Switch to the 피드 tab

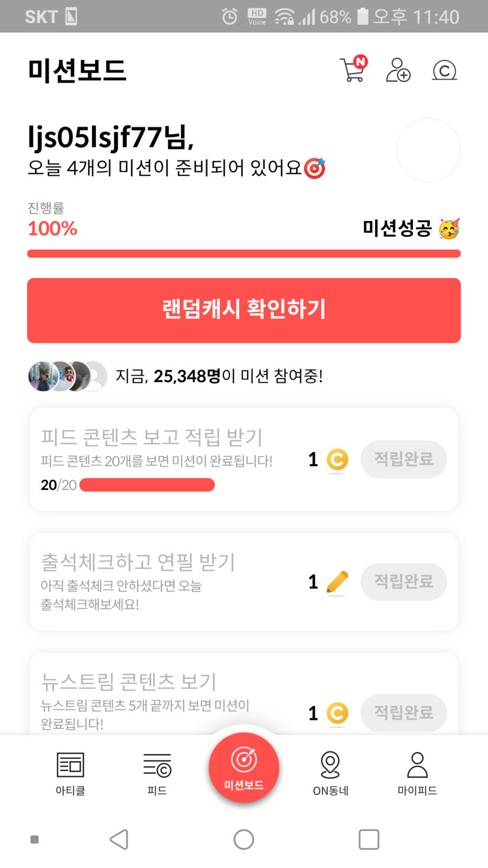(x=157, y=773)
